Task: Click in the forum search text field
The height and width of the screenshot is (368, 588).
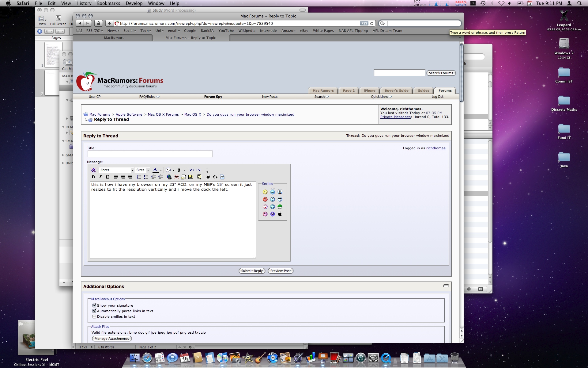Action: [x=399, y=73]
